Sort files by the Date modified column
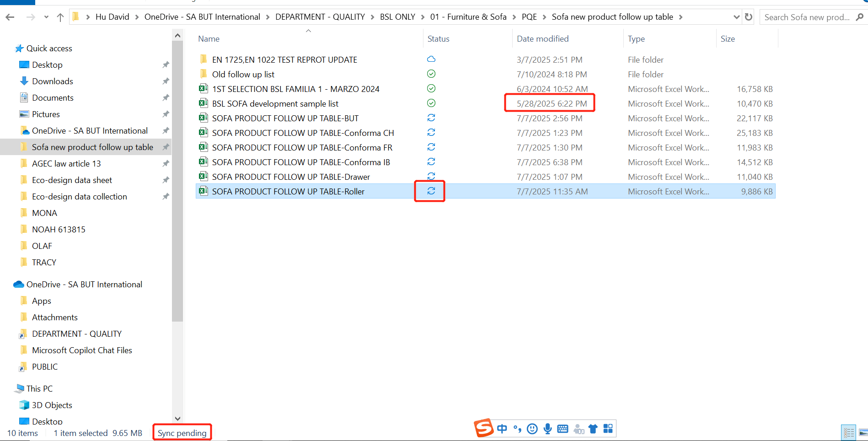The width and height of the screenshot is (868, 441). point(542,38)
